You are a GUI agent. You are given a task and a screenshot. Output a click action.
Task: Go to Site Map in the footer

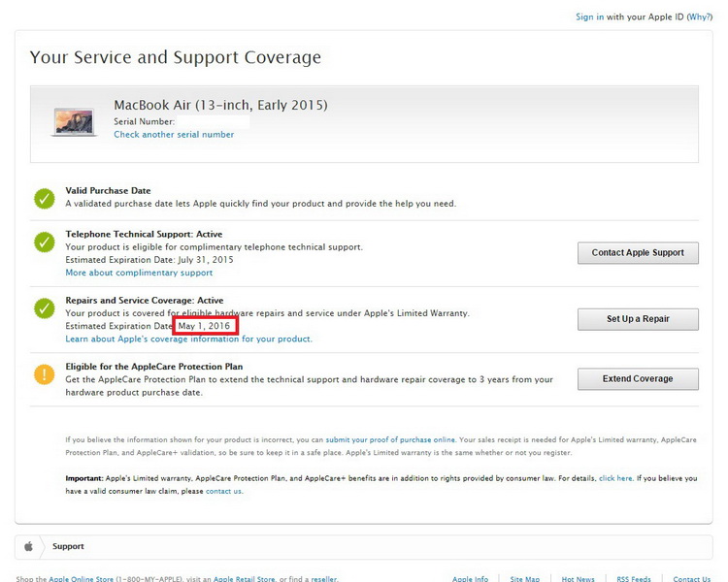(524, 579)
